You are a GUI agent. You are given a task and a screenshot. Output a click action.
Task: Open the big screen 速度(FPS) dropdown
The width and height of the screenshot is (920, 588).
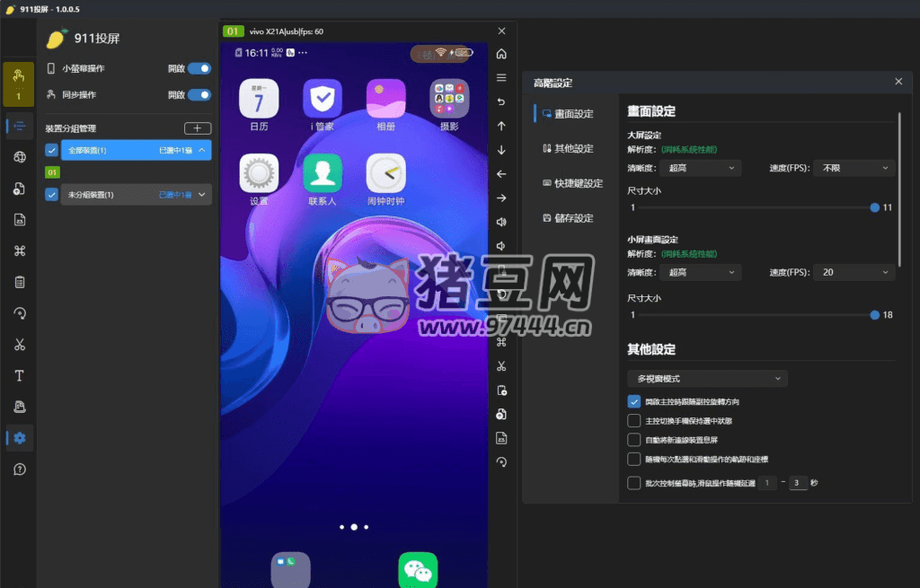853,167
